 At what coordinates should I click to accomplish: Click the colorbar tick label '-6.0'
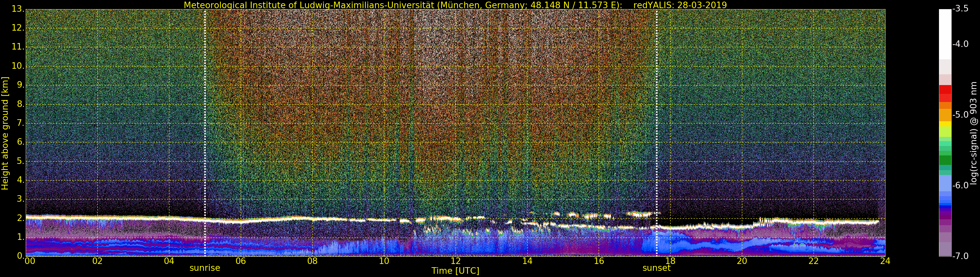pyautogui.click(x=960, y=185)
